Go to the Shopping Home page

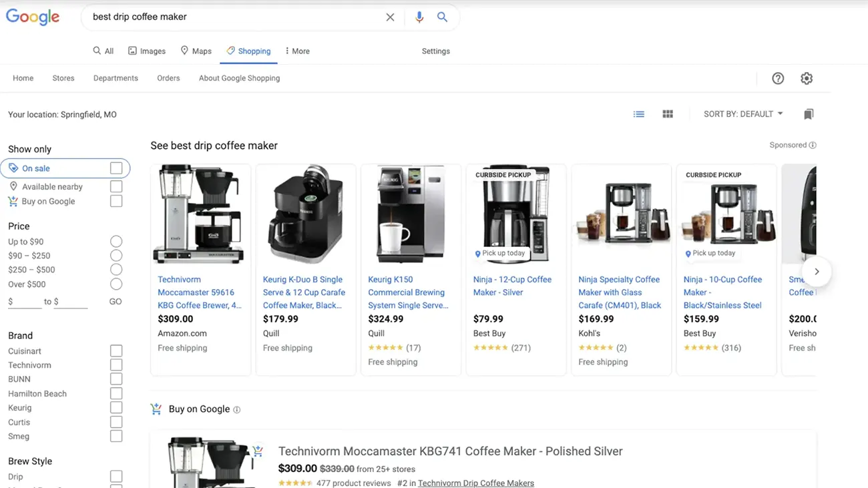pos(23,78)
